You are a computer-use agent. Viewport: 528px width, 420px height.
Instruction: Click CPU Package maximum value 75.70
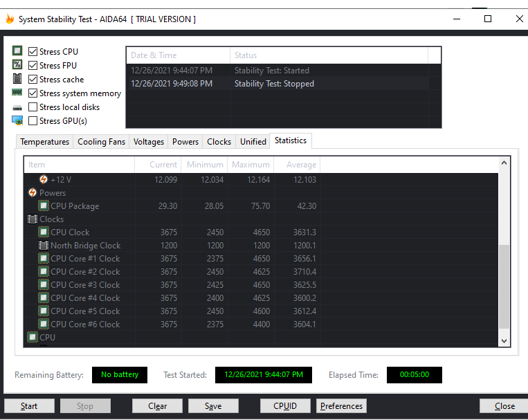pyautogui.click(x=260, y=206)
